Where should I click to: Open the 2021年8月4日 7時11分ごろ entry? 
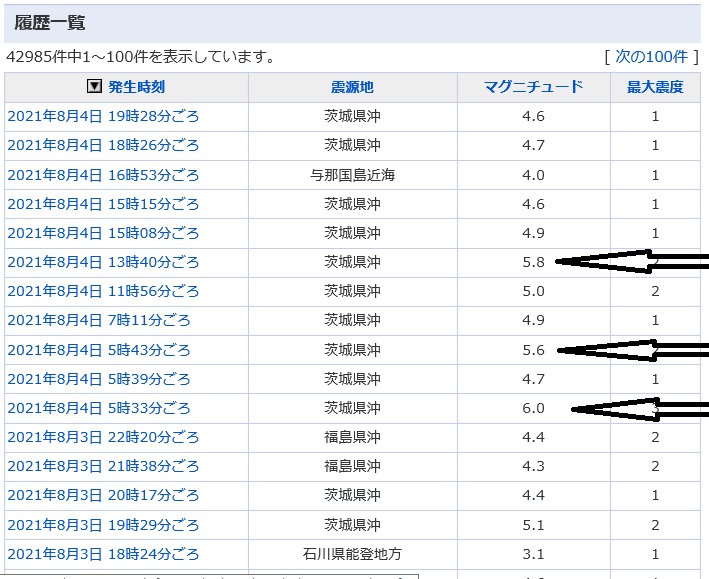pyautogui.click(x=98, y=321)
